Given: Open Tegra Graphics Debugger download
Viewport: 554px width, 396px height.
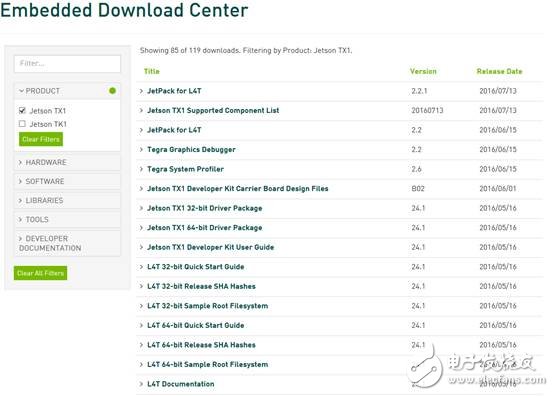Looking at the screenshot, I should tap(191, 150).
